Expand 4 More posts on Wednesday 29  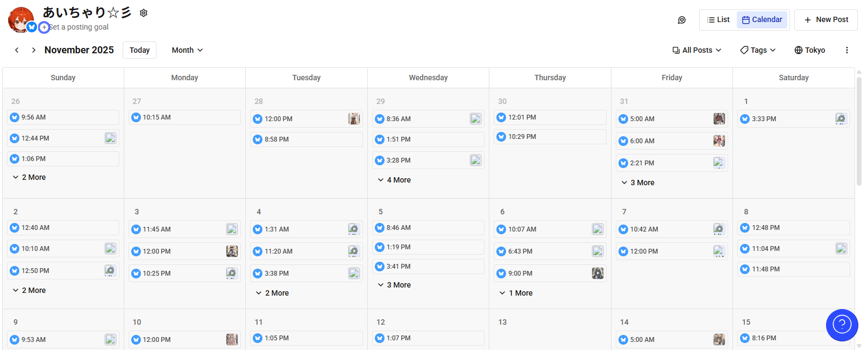(x=394, y=180)
